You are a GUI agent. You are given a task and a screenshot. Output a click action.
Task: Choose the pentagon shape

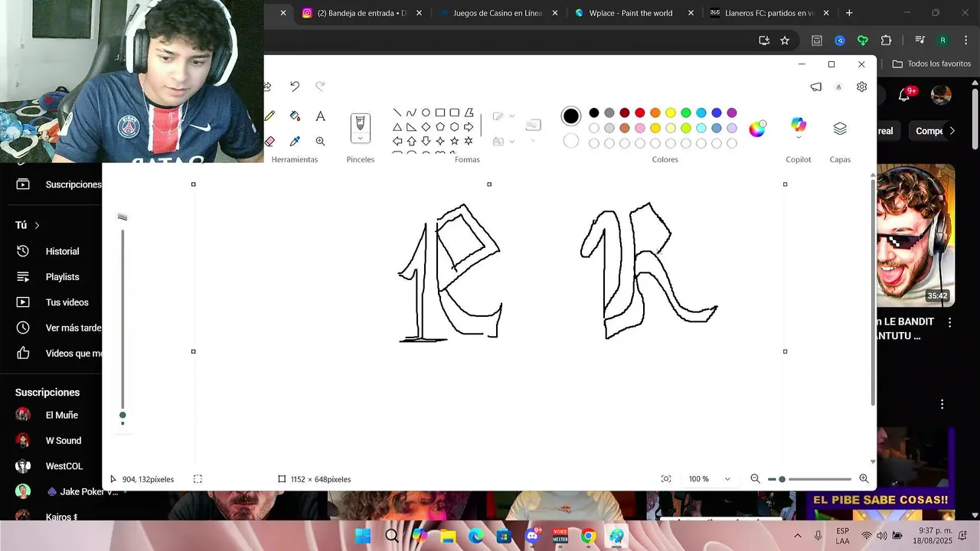pos(440,127)
